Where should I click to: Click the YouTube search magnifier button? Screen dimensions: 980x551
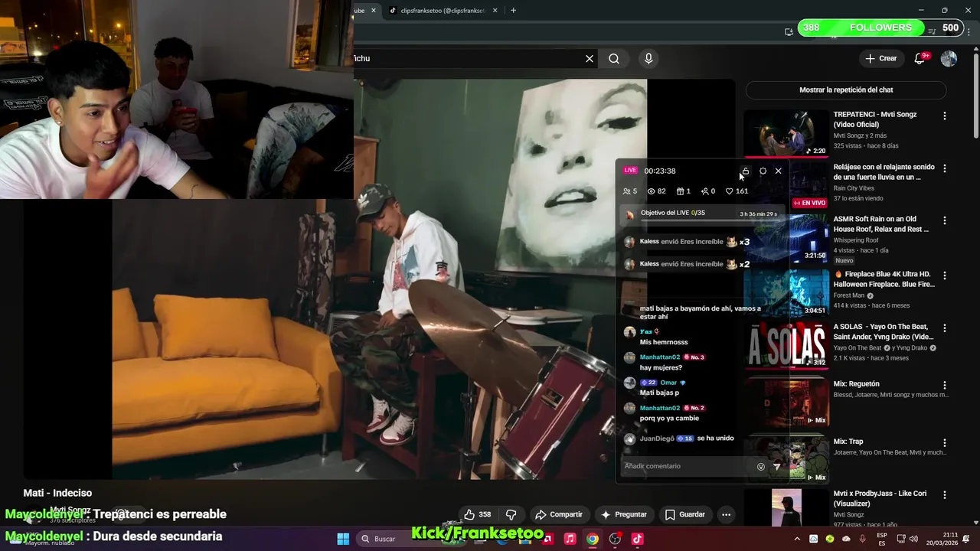[614, 58]
